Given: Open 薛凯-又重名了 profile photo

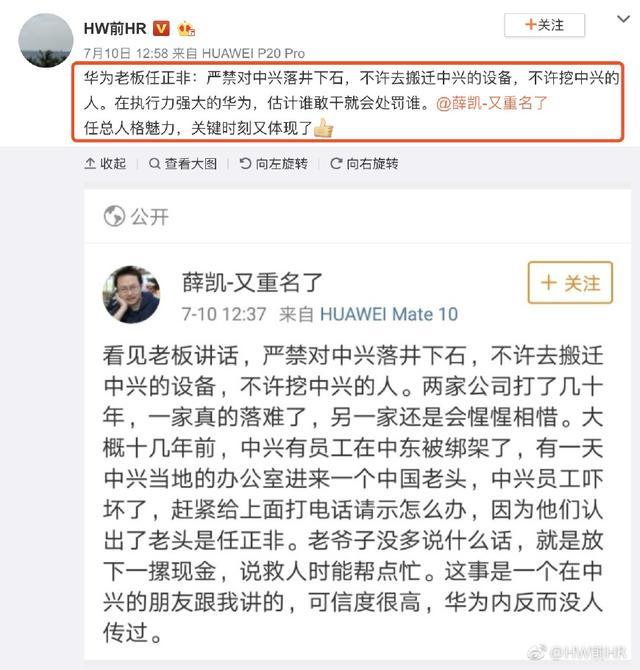Looking at the screenshot, I should click(131, 294).
